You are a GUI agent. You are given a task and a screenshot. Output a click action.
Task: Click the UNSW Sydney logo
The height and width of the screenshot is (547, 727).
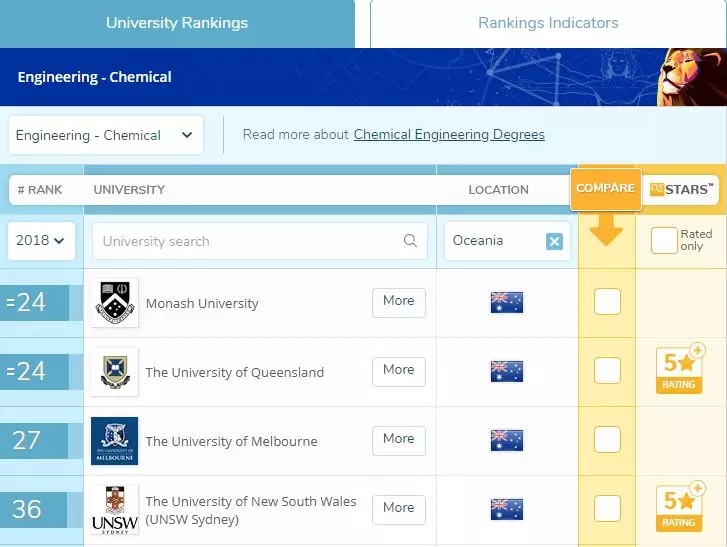tap(114, 509)
